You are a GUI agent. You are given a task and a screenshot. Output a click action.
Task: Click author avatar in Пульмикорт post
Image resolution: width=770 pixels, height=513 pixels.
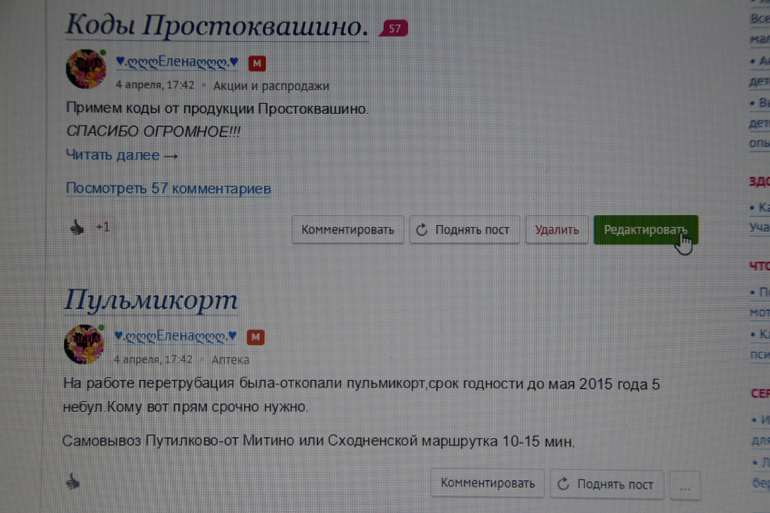pyautogui.click(x=84, y=343)
